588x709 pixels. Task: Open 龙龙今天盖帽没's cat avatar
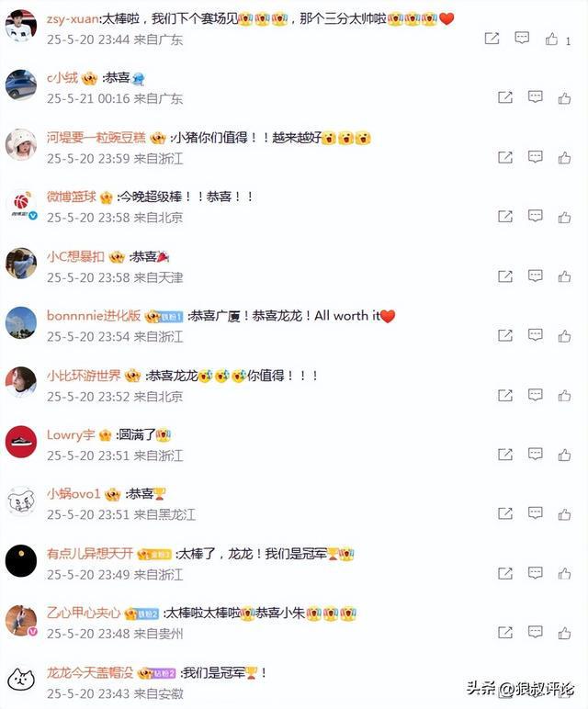point(21,680)
